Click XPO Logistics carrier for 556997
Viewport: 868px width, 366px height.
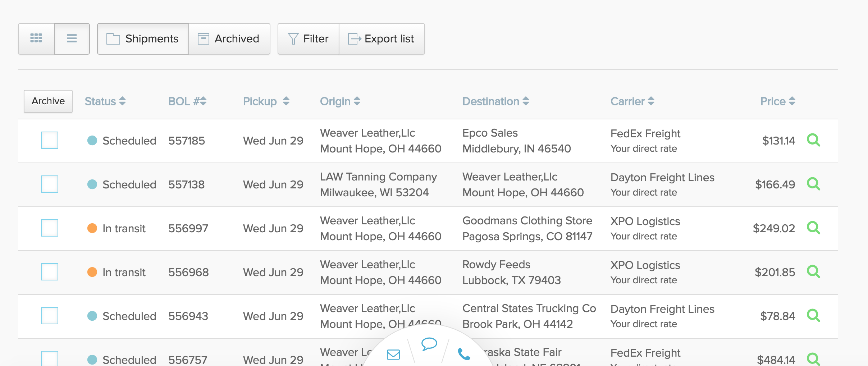coord(645,221)
